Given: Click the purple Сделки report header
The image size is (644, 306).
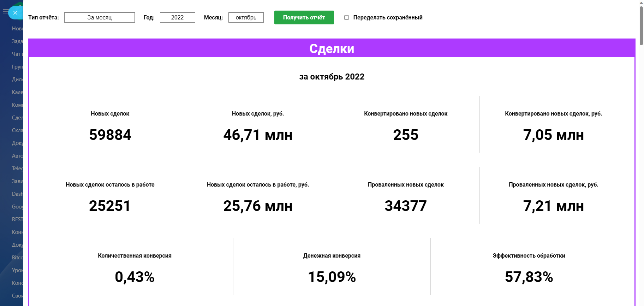Looking at the screenshot, I should pos(332,48).
